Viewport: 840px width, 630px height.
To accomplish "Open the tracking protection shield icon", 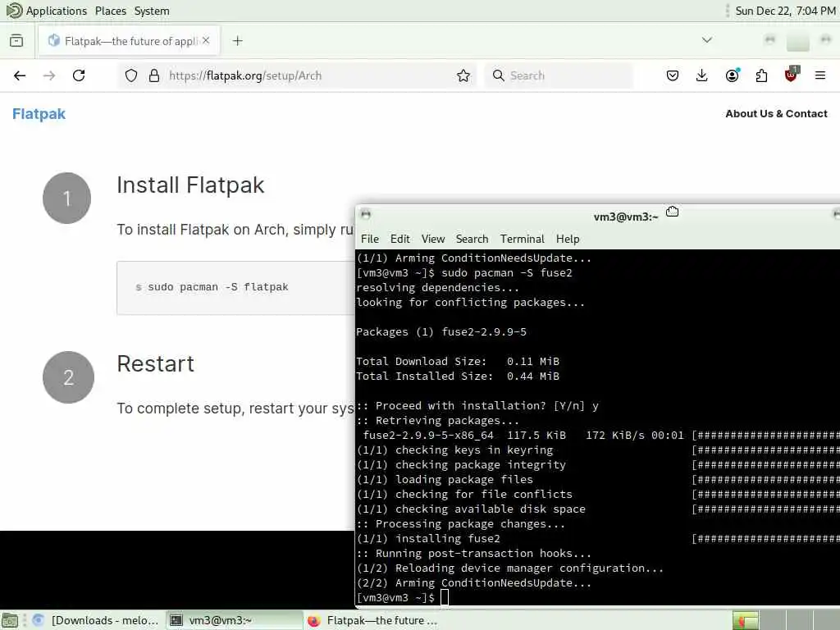I will click(131, 75).
